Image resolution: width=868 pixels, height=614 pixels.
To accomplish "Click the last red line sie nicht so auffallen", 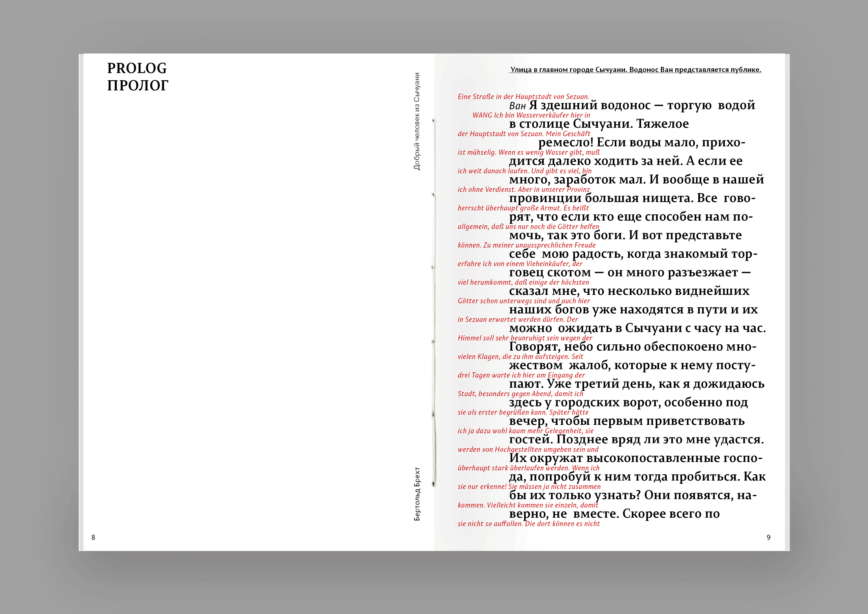I will 528,524.
